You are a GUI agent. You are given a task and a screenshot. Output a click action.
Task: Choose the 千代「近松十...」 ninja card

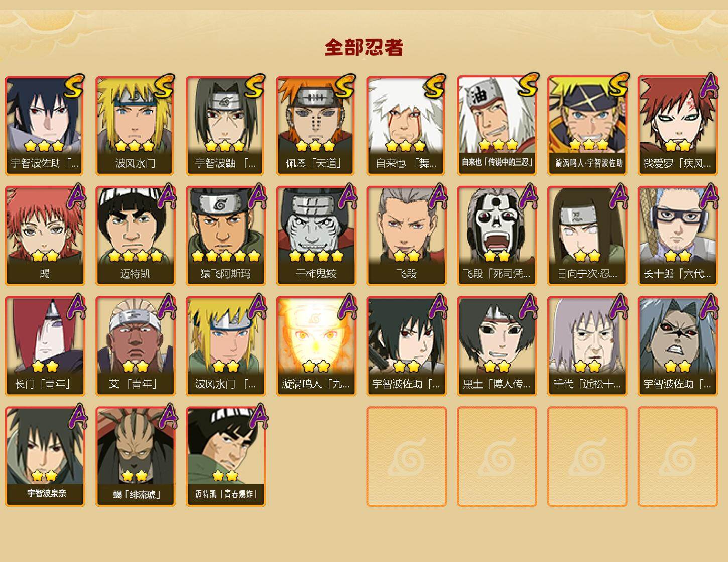587,346
